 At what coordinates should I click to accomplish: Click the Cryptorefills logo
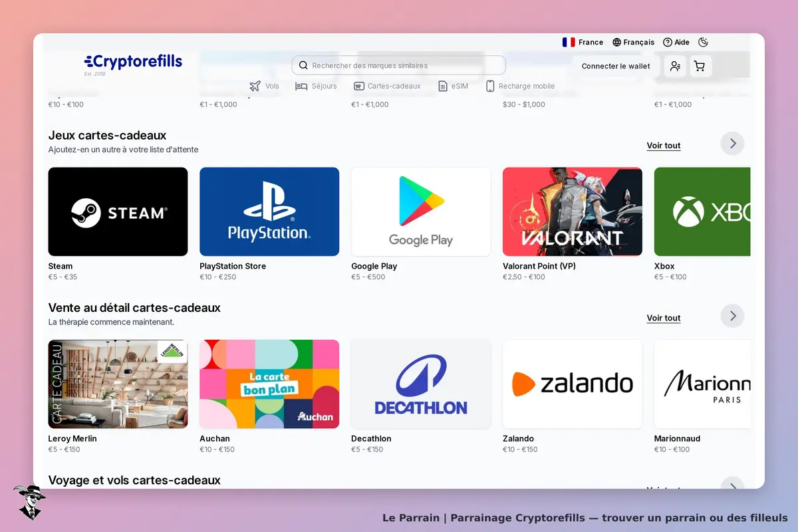point(133,63)
